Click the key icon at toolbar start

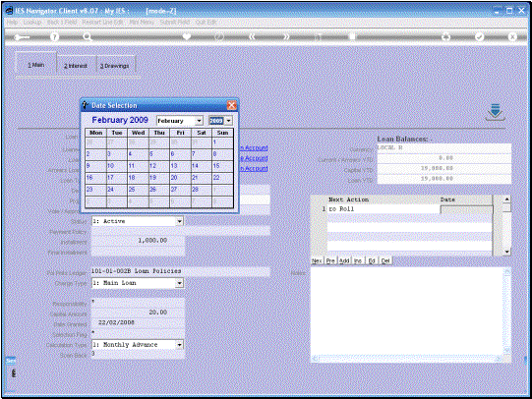click(x=22, y=36)
